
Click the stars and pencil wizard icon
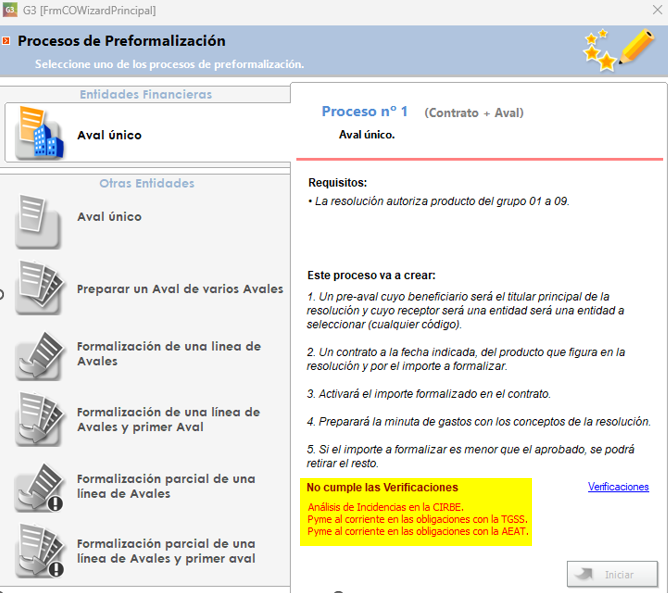619,49
